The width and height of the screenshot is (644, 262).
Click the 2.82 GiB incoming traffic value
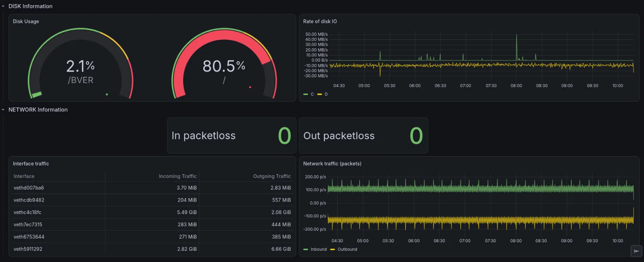pos(187,249)
